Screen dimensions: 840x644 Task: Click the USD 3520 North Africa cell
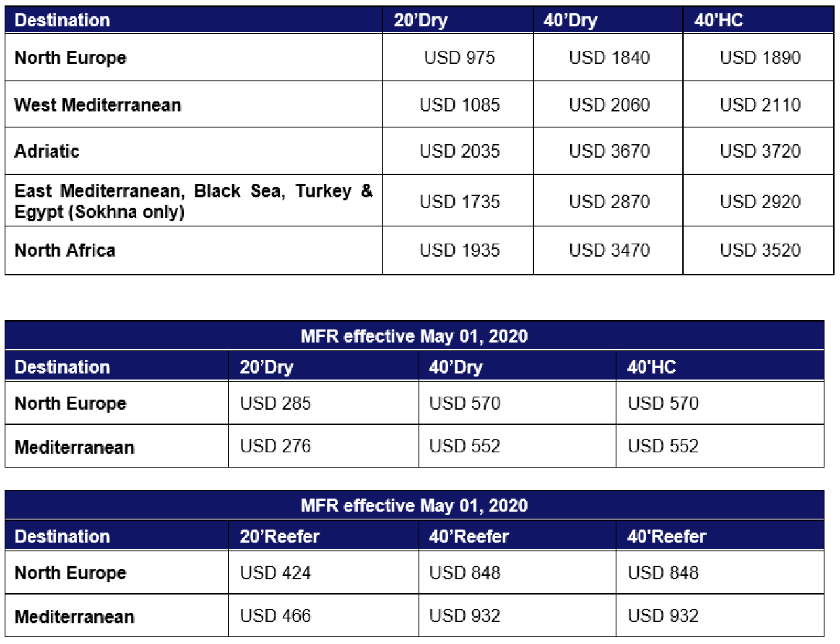(x=759, y=250)
